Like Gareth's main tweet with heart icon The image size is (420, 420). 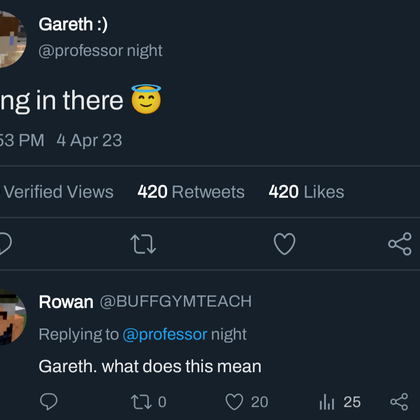click(284, 244)
